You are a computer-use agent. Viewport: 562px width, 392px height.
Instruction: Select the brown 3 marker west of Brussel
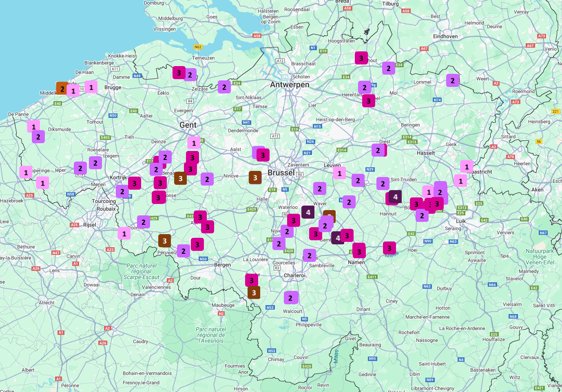[255, 177]
